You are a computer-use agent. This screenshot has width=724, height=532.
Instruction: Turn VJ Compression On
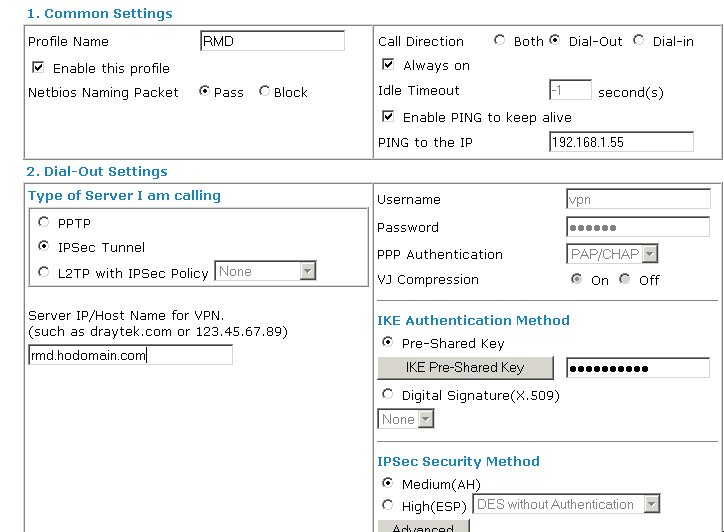(x=576, y=279)
